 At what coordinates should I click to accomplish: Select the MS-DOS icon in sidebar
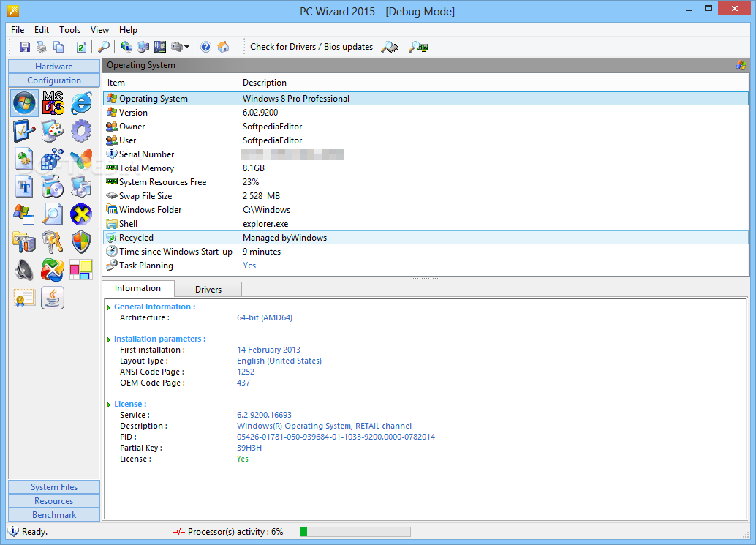tap(53, 102)
